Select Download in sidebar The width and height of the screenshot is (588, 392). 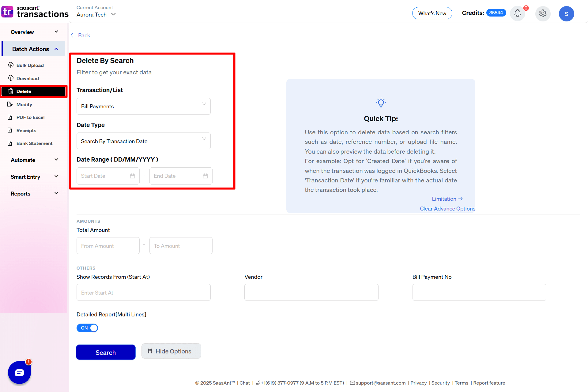(28, 78)
